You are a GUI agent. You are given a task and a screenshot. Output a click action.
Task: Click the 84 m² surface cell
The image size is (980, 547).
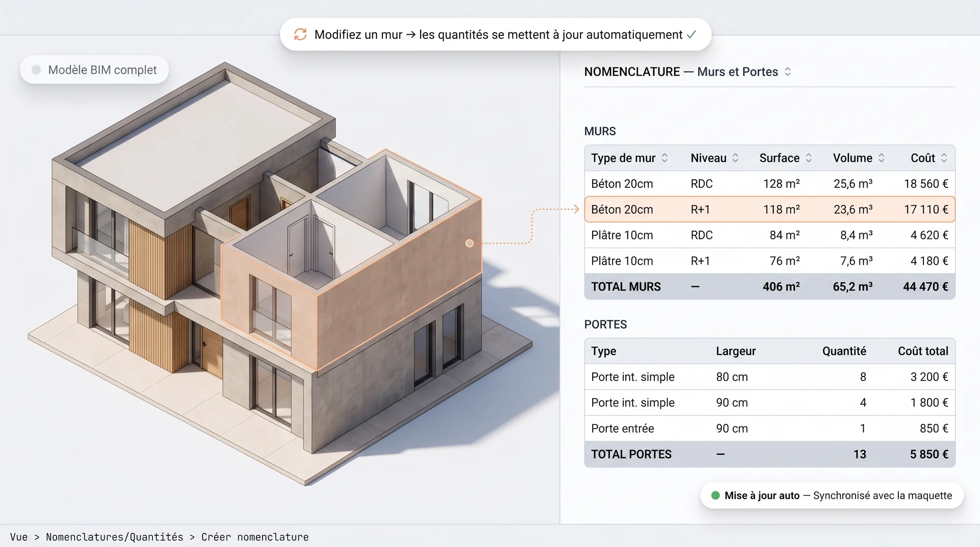click(x=785, y=235)
